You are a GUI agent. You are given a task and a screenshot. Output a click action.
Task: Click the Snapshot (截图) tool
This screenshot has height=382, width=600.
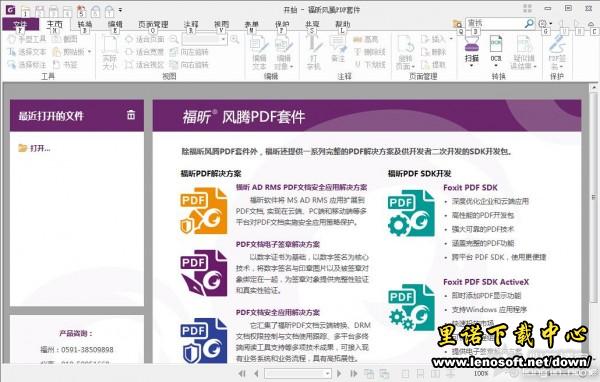[65, 39]
